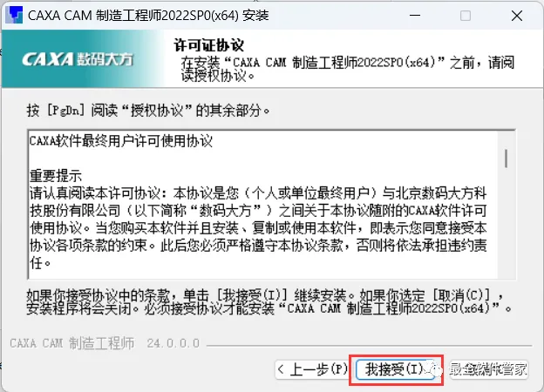Click the CAXA CAM 制造工程师 24.0.0.0 version label
This screenshot has height=392, width=544.
105,343
